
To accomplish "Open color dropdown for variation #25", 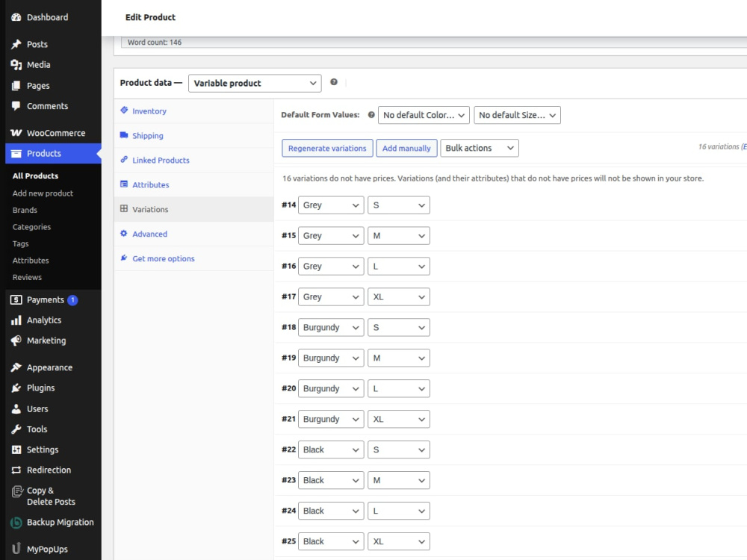I will pyautogui.click(x=331, y=541).
